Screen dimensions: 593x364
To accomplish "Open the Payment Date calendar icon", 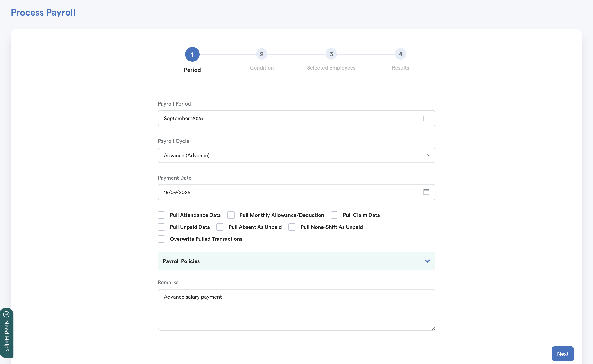I will point(426,192).
